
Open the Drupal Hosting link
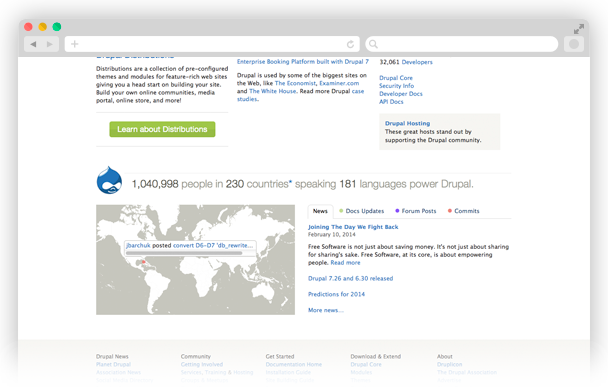[408, 123]
